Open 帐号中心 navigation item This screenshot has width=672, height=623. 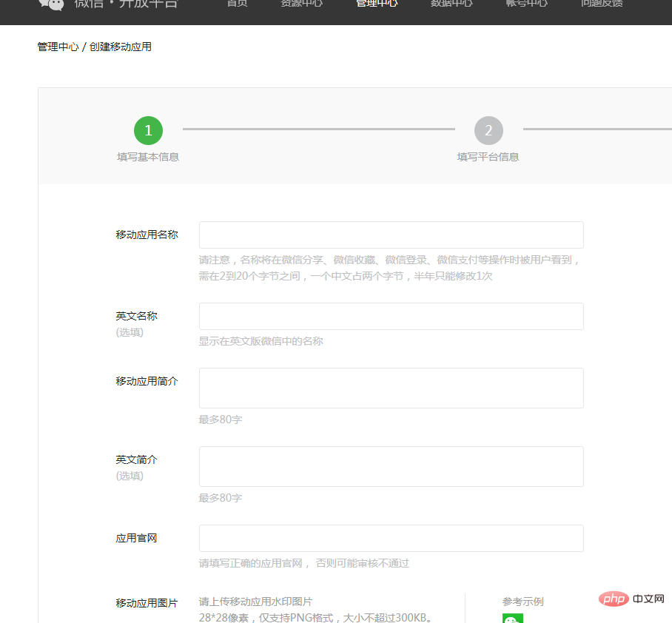pos(527,4)
